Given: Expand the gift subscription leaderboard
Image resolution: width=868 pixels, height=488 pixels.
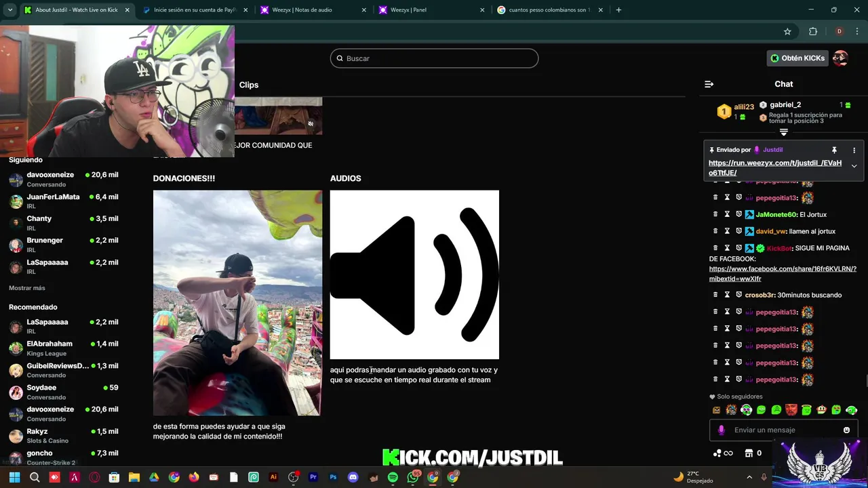Looking at the screenshot, I should click(x=784, y=132).
